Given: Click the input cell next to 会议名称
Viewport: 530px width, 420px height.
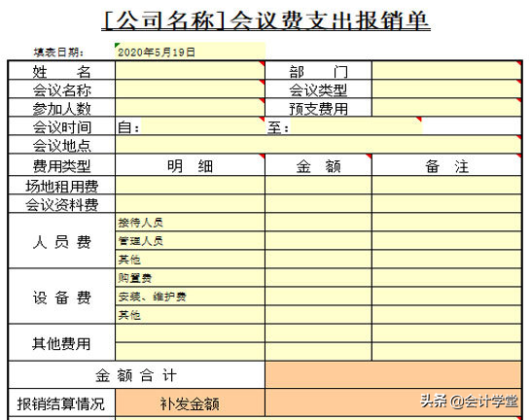Looking at the screenshot, I should click(x=190, y=89).
